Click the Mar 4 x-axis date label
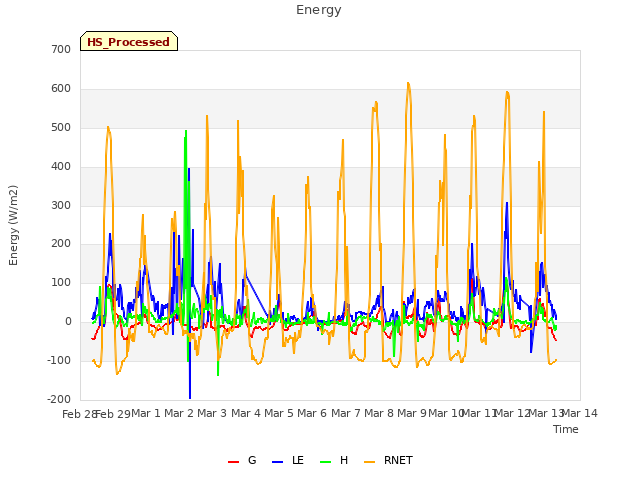 coord(246,413)
